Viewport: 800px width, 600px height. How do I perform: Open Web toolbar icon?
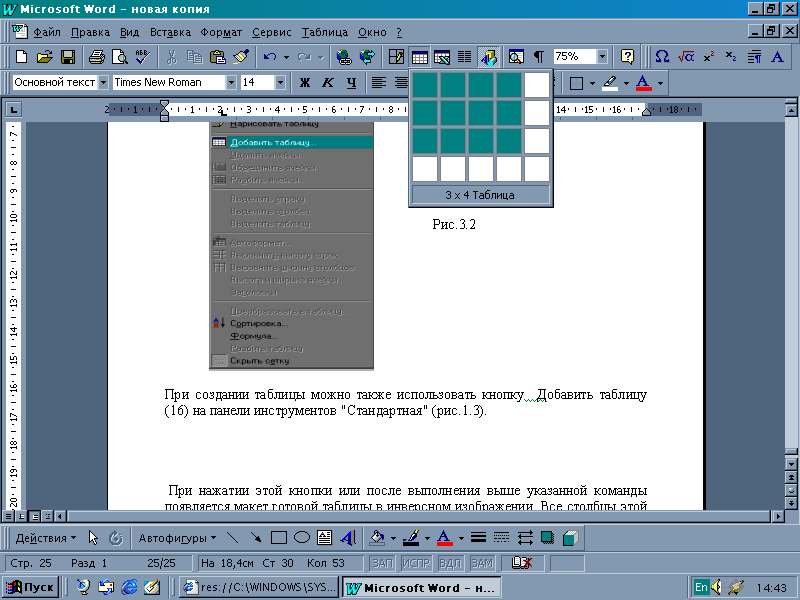(367, 57)
